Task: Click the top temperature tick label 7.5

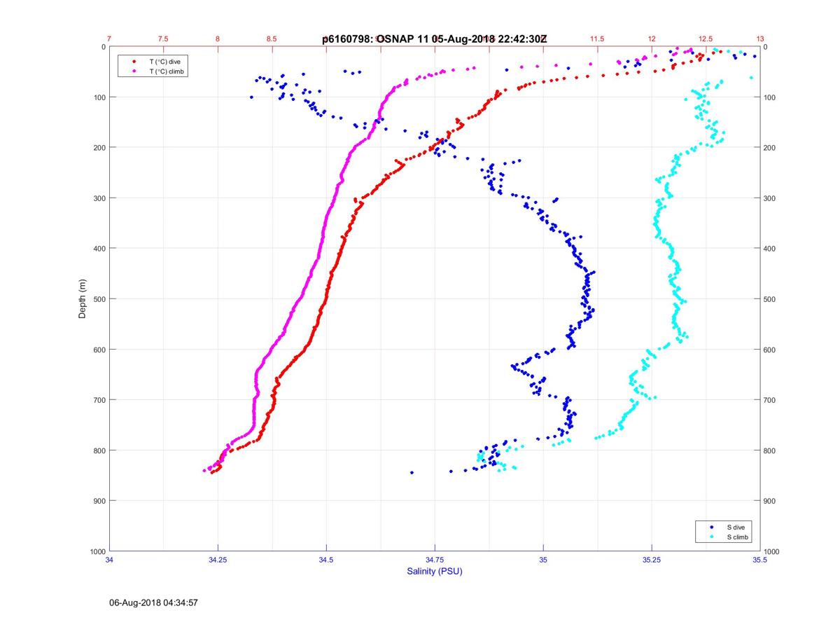Action: 164,39
